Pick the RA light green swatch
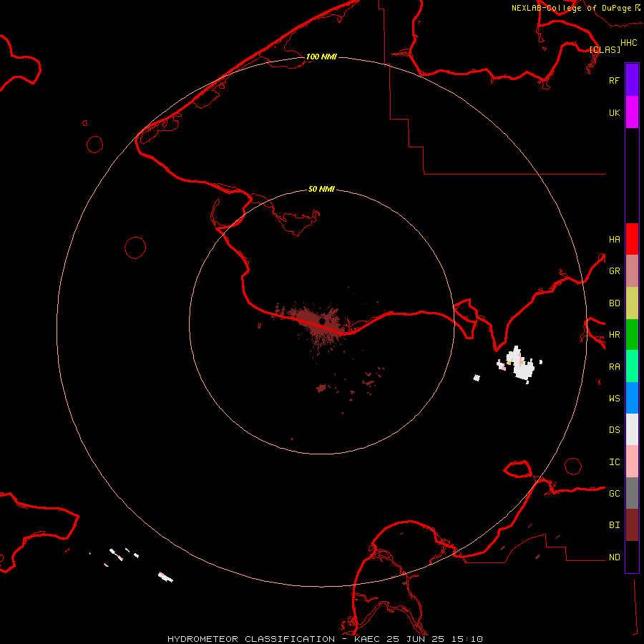This screenshot has height=644, width=644. 632,366
